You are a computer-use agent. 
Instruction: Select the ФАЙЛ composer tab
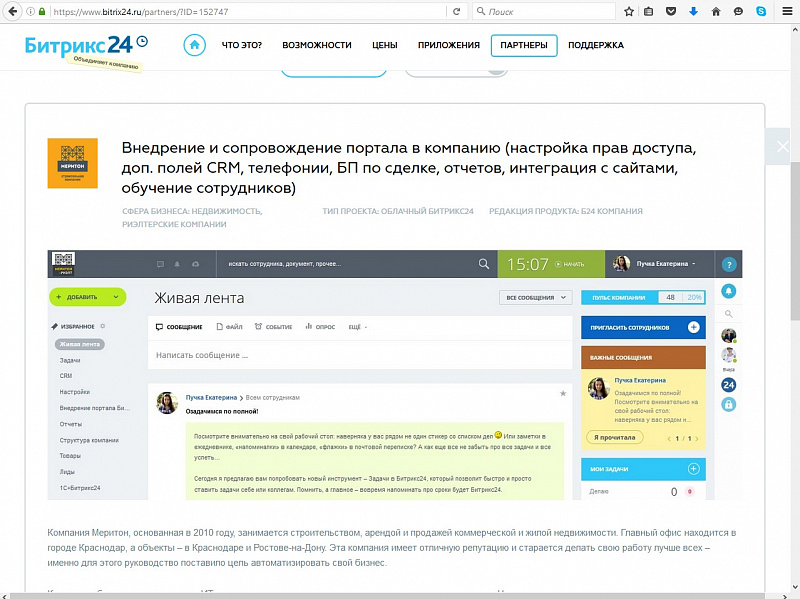[x=230, y=327]
